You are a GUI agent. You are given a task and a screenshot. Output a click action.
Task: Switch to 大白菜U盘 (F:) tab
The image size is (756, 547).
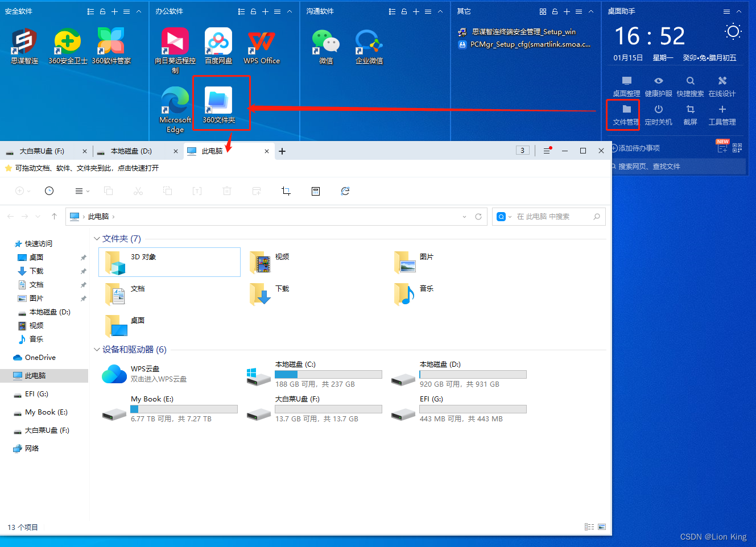[x=46, y=151]
